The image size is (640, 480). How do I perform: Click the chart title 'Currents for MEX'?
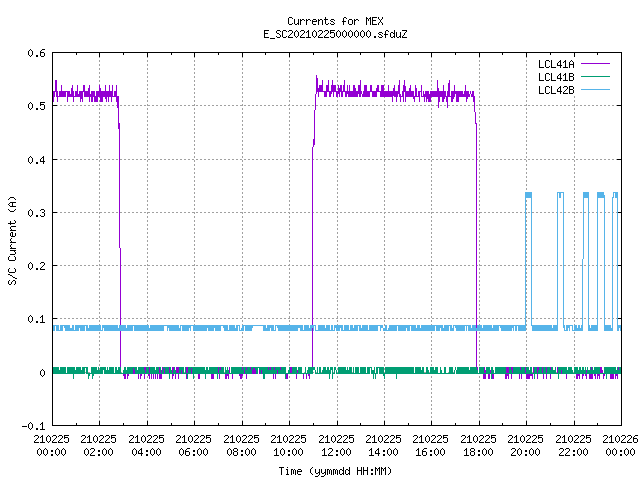pos(335,21)
